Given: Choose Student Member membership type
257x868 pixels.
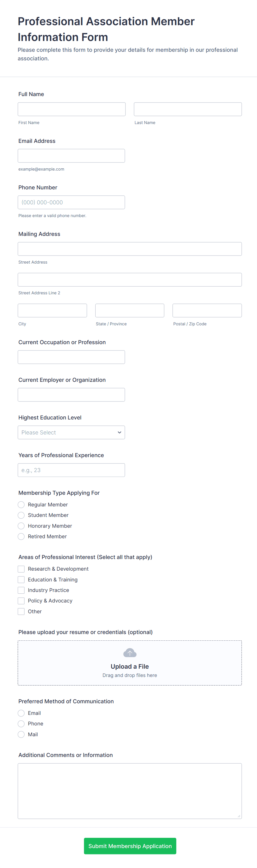Looking at the screenshot, I should [21, 515].
